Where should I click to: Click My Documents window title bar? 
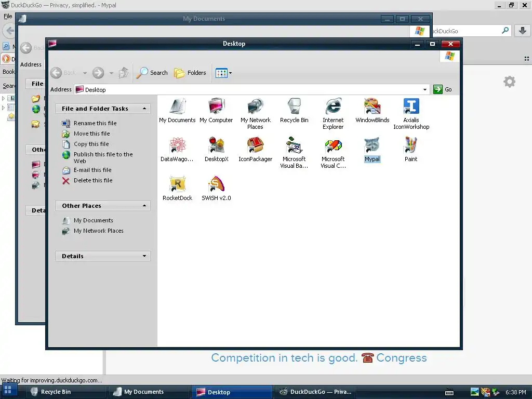pos(204,19)
